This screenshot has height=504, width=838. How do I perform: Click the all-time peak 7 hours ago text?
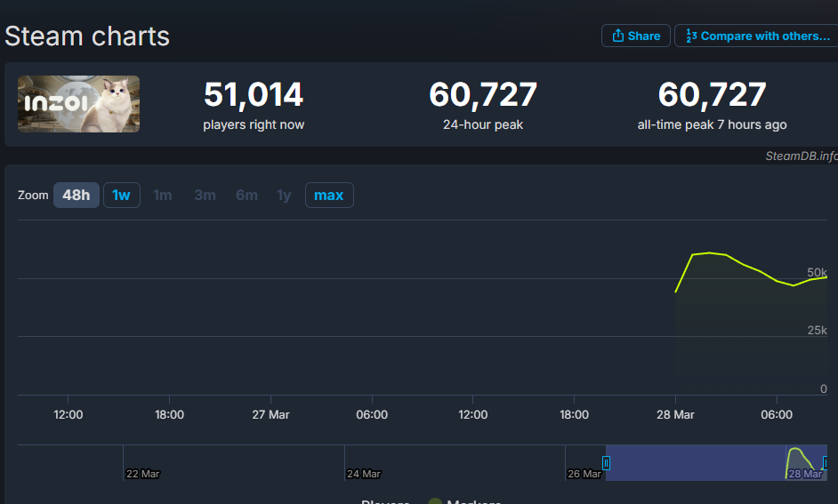pos(712,124)
